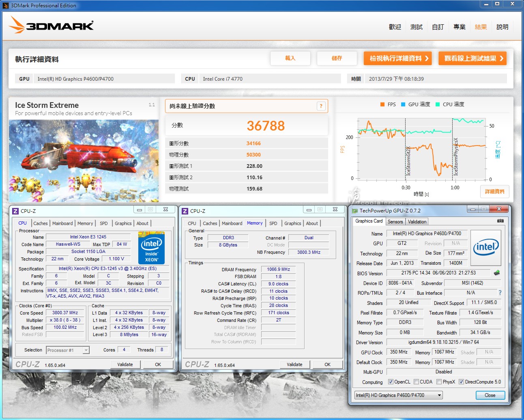Image resolution: width=524 pixels, height=420 pixels.
Task: Click the DRAM Frequency value 1066.9 MHz
Action: pyautogui.click(x=279, y=269)
